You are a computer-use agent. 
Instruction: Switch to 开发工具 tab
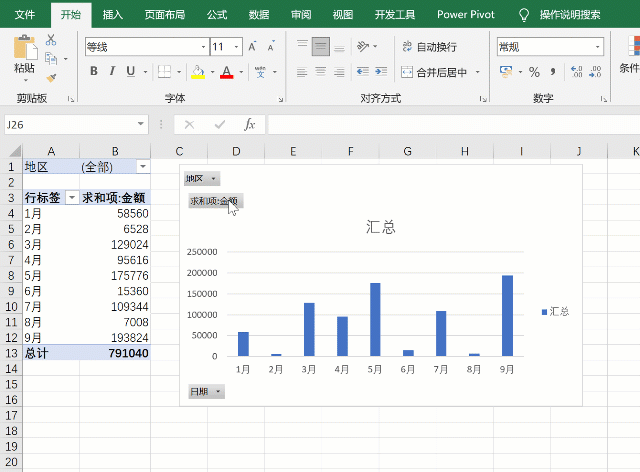[x=395, y=15]
